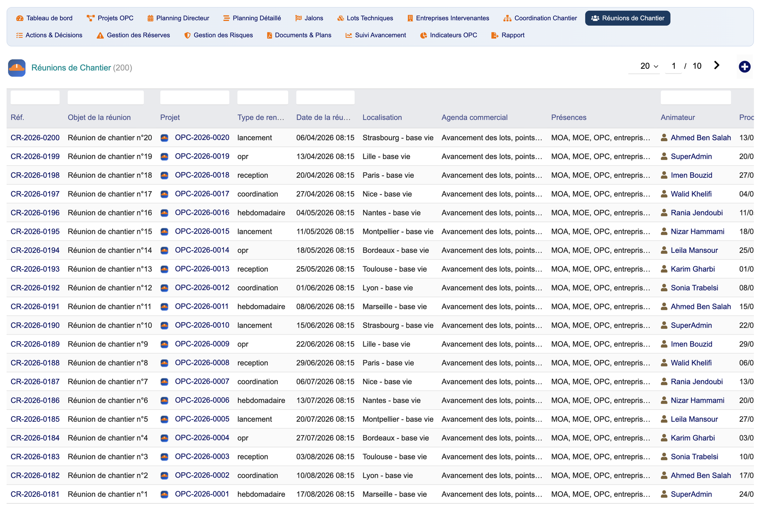The width and height of the screenshot is (761, 532).
Task: Select cell Réunion de chantier n°16
Action: [x=110, y=213]
